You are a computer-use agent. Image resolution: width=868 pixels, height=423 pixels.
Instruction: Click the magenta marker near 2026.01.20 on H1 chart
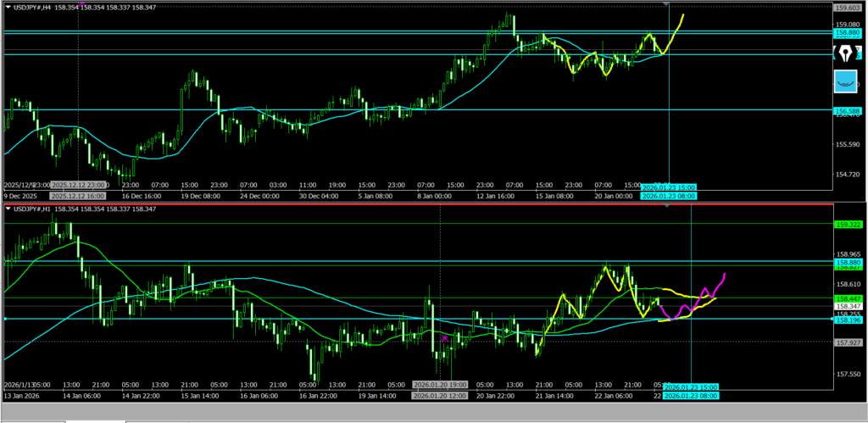pyautogui.click(x=443, y=337)
